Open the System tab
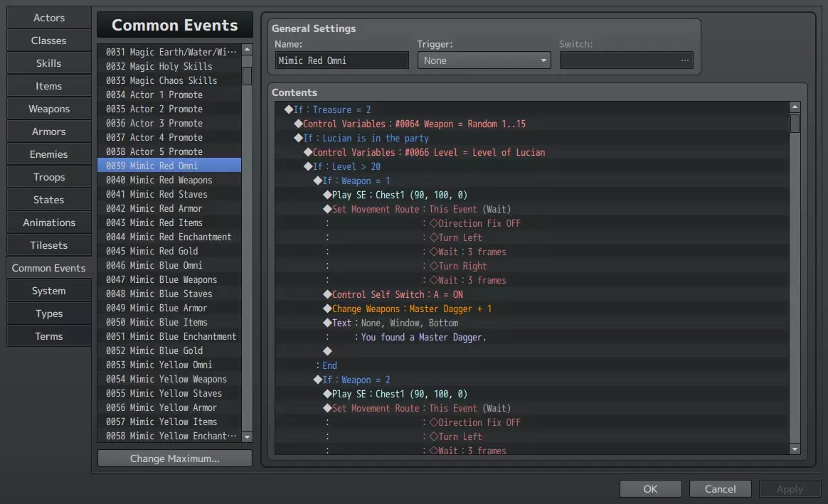Viewport: 828px width, 504px height. [x=48, y=291]
